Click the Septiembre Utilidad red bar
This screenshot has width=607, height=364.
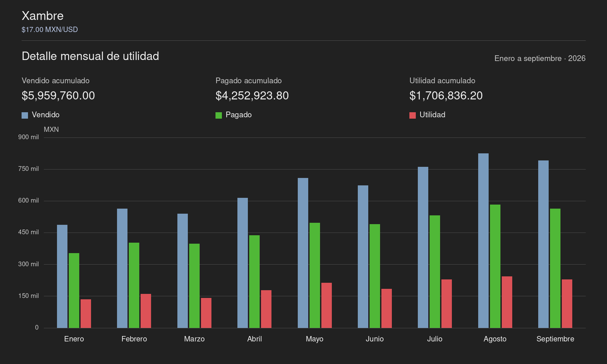(x=567, y=304)
